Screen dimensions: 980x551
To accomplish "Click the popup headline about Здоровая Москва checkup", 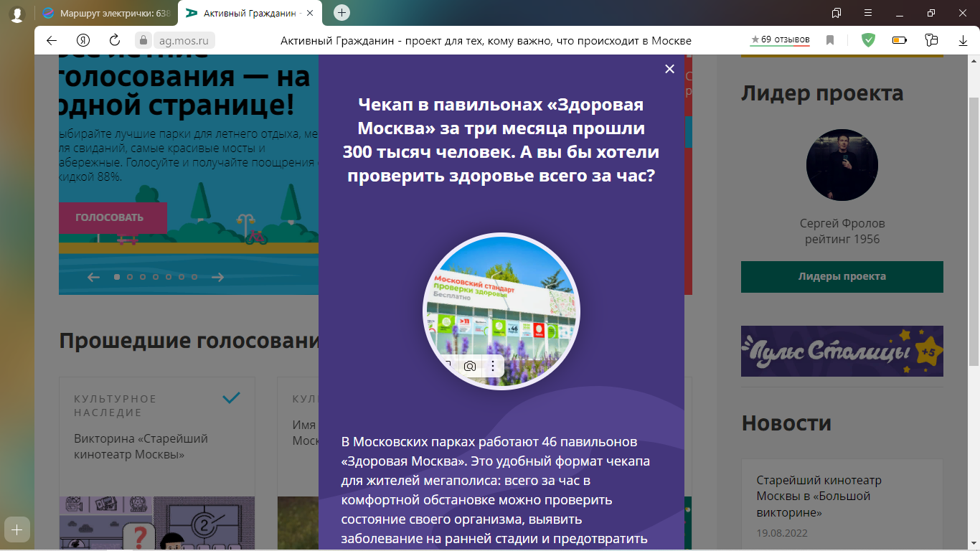I will [501, 141].
